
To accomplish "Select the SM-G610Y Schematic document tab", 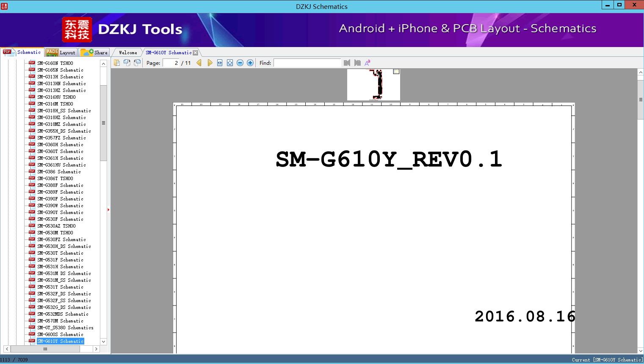I will tap(169, 53).
